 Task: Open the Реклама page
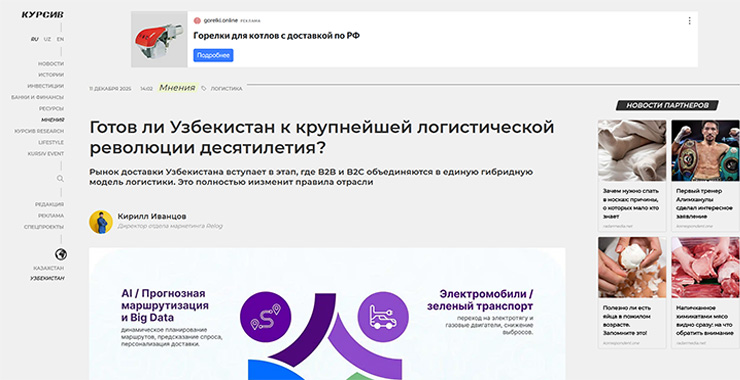(x=51, y=216)
